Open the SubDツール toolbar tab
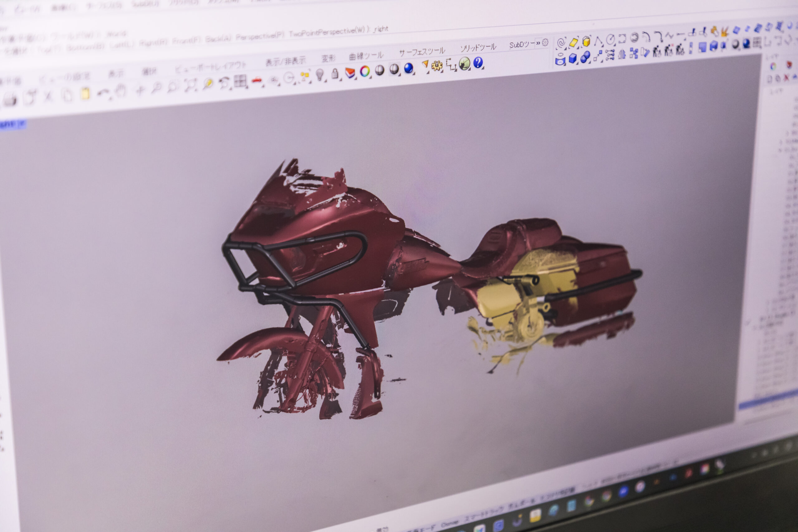Screen dimensions: 798x532 (x=522, y=45)
